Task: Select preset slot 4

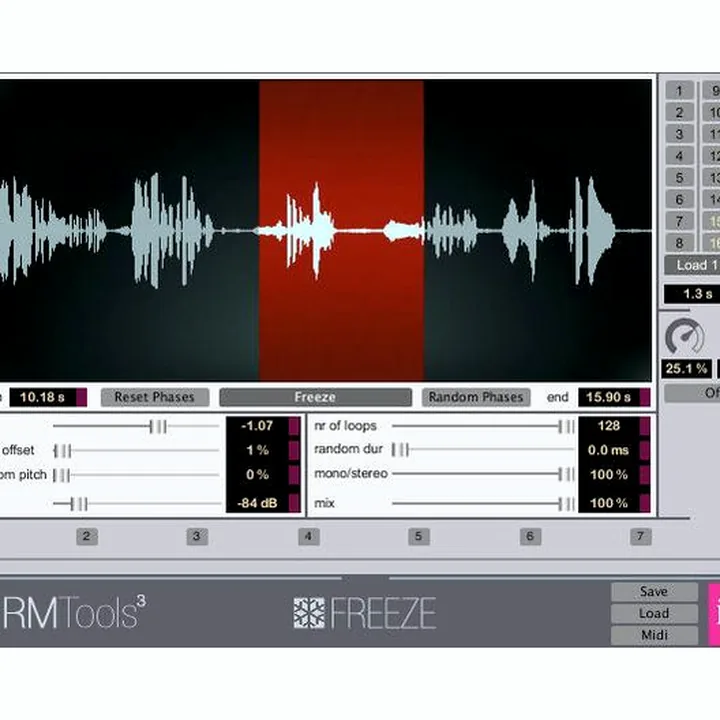Action: [x=679, y=156]
